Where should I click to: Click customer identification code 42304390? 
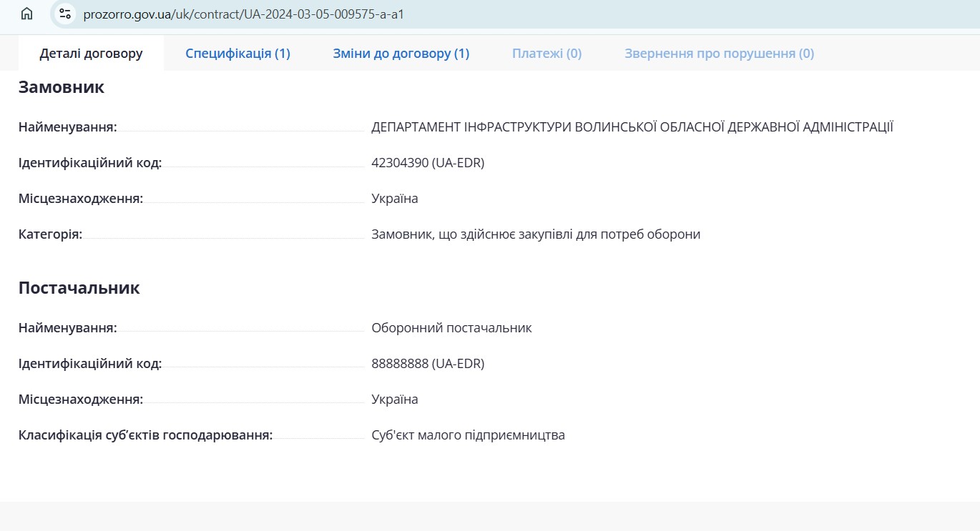(x=427, y=163)
